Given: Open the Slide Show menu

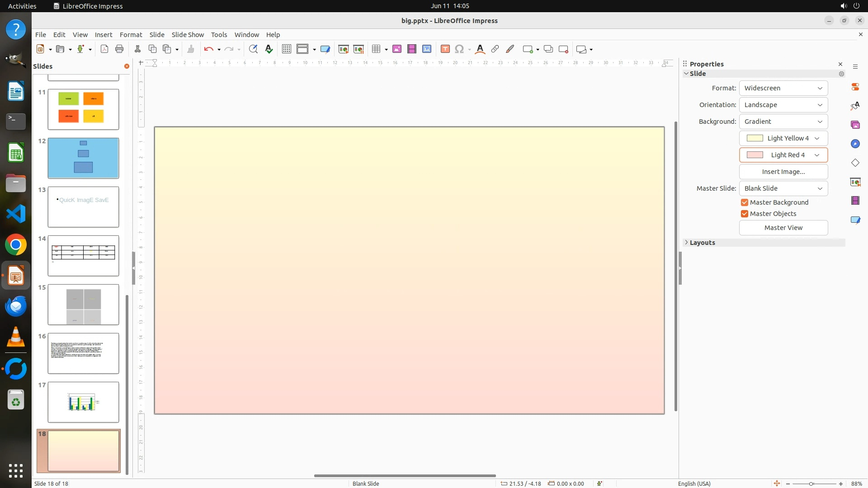Looking at the screenshot, I should coord(188,35).
